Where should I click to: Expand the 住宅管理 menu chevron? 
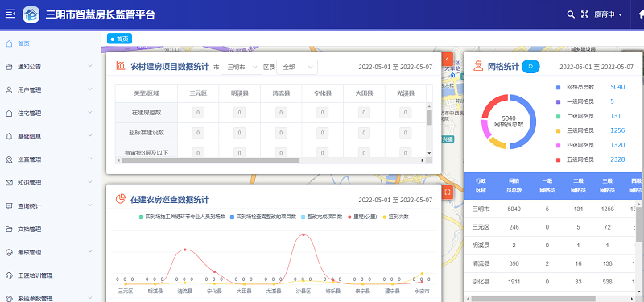pyautogui.click(x=90, y=113)
